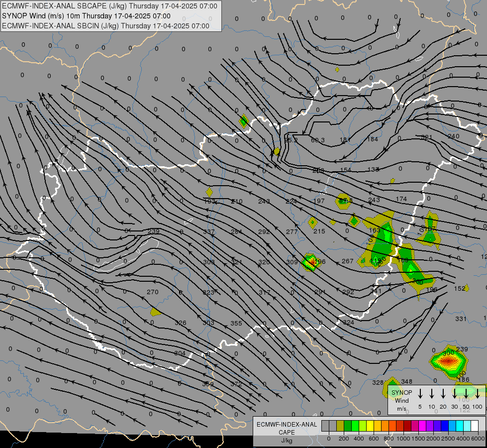Screen dimensions: 487x448
Task: Select the pure yellow CAPE legend swatch
Action: tap(370, 426)
